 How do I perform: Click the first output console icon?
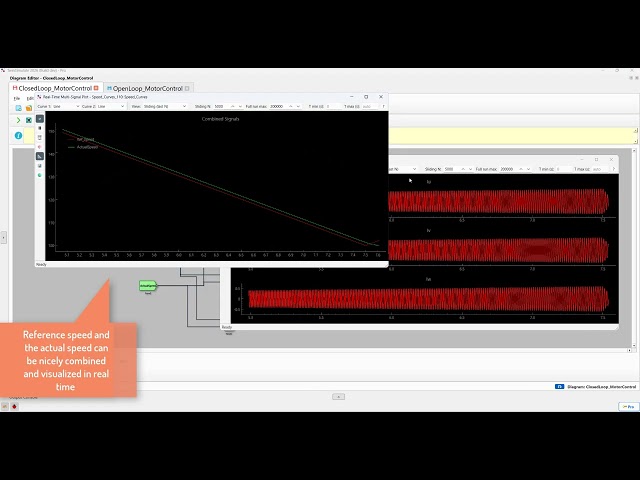tap(5, 407)
